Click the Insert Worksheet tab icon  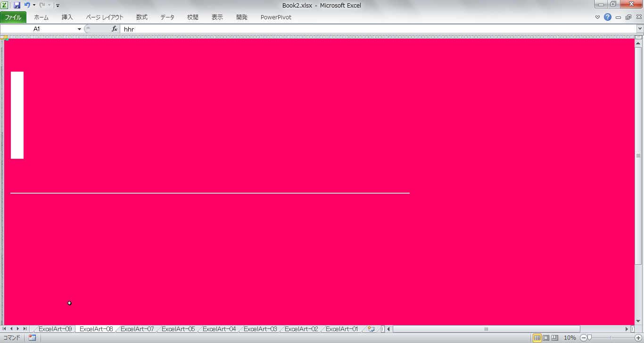click(x=371, y=329)
